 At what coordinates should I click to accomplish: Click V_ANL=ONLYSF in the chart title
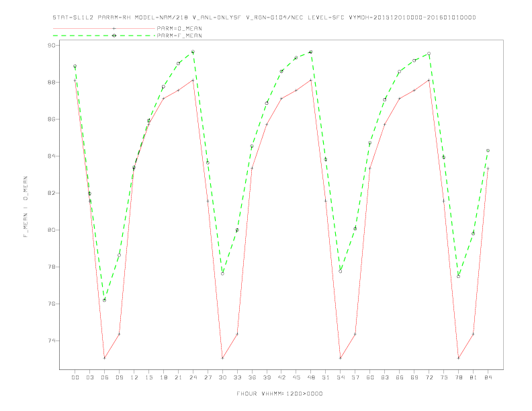(x=216, y=17)
